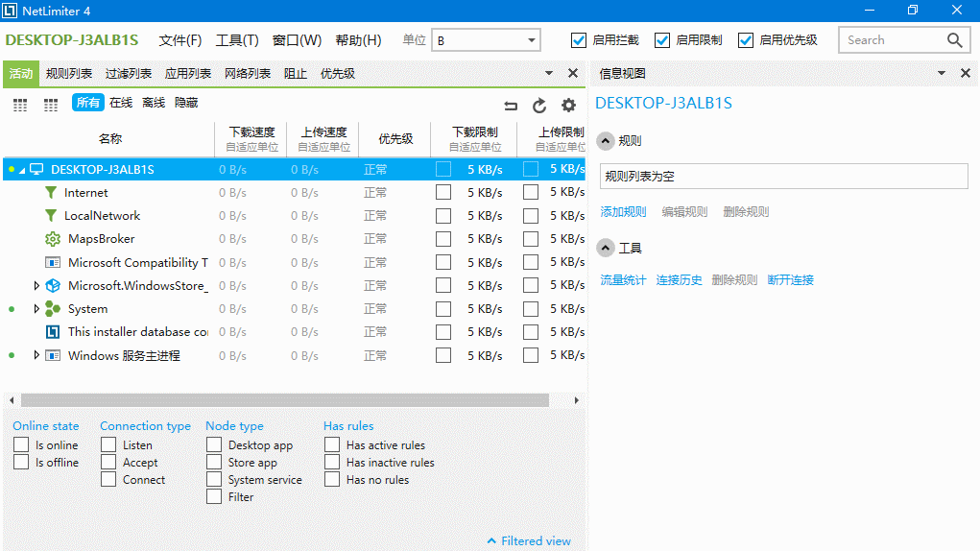Show only 离线 items

point(154,103)
